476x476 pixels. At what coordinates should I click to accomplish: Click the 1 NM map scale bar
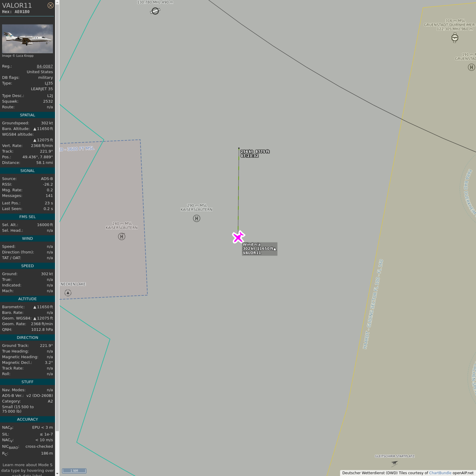(74, 471)
